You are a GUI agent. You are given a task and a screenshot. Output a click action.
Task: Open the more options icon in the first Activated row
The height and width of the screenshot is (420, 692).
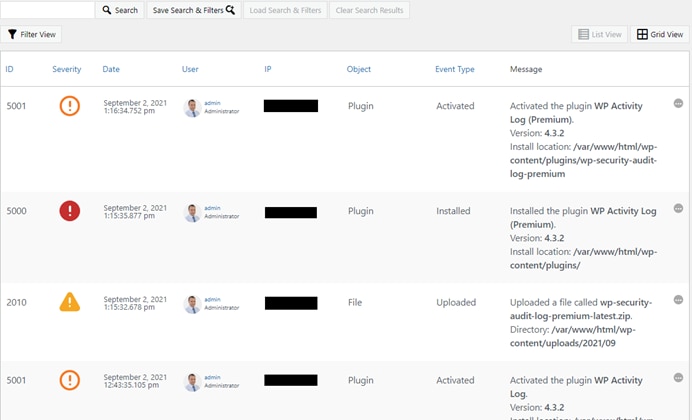tap(678, 103)
